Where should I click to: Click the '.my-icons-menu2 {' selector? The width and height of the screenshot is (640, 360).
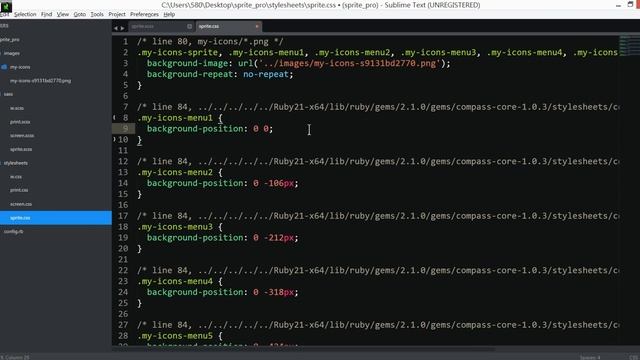180,172
